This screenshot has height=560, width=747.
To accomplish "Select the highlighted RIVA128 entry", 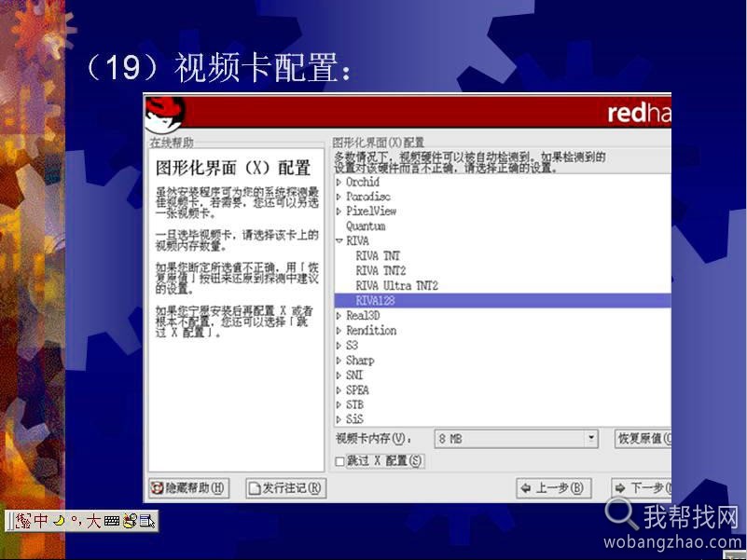I will 503,300.
